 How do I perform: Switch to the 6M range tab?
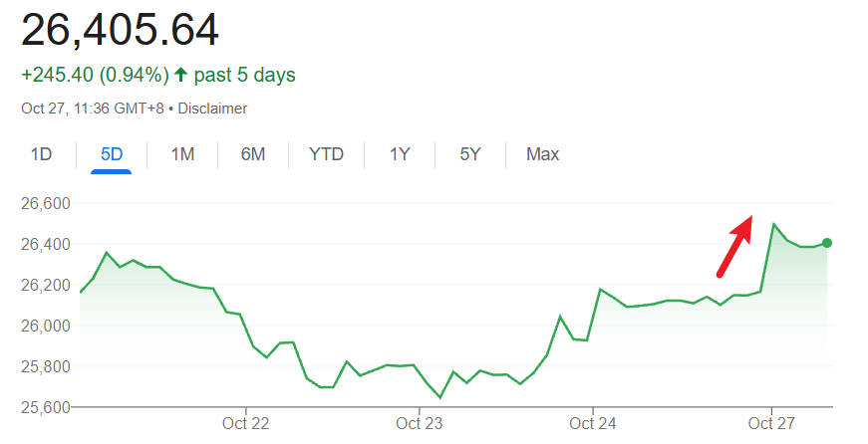(253, 154)
